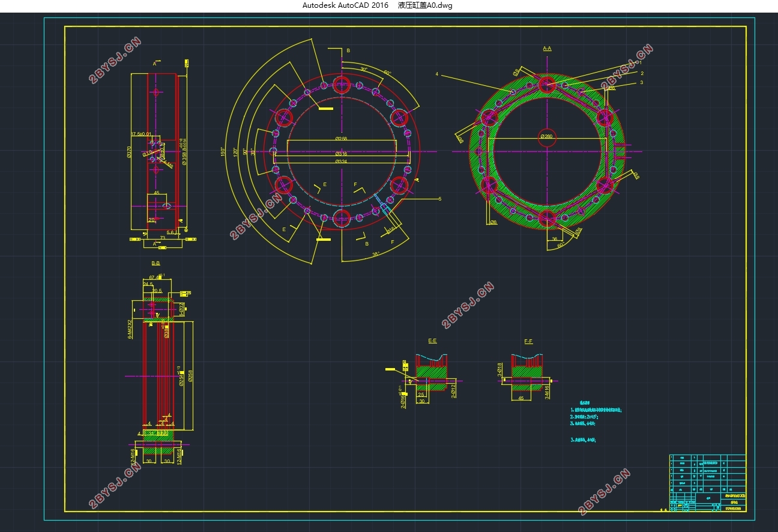Click the Ø258 dimension in the front view
Image resolution: width=778 pixels, height=532 pixels.
[341, 139]
